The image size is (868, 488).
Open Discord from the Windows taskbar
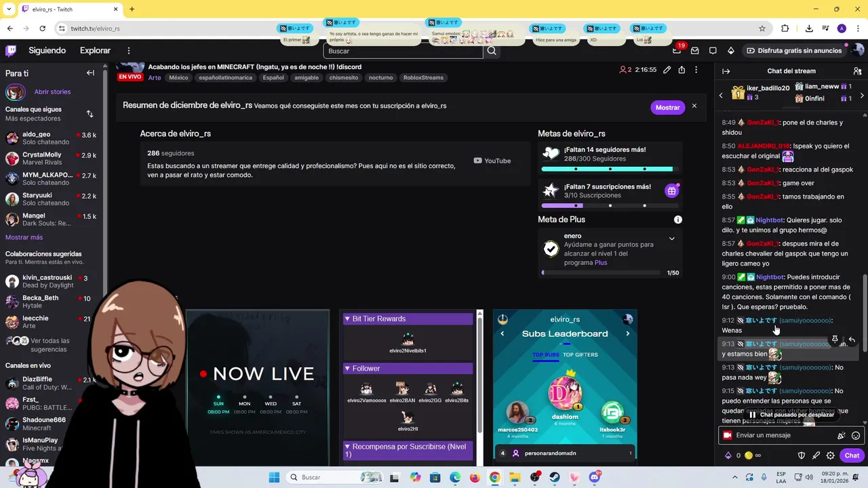pos(595,477)
